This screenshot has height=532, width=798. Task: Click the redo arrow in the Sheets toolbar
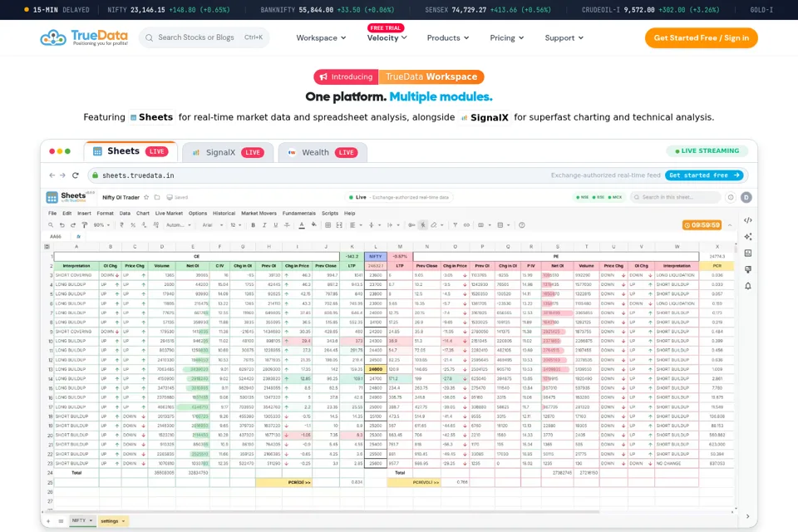73,225
